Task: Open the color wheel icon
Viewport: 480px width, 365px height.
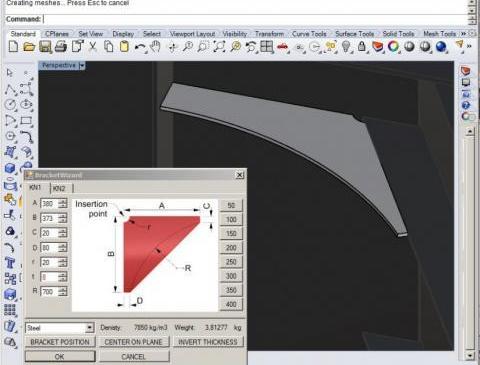Action: 393,46
